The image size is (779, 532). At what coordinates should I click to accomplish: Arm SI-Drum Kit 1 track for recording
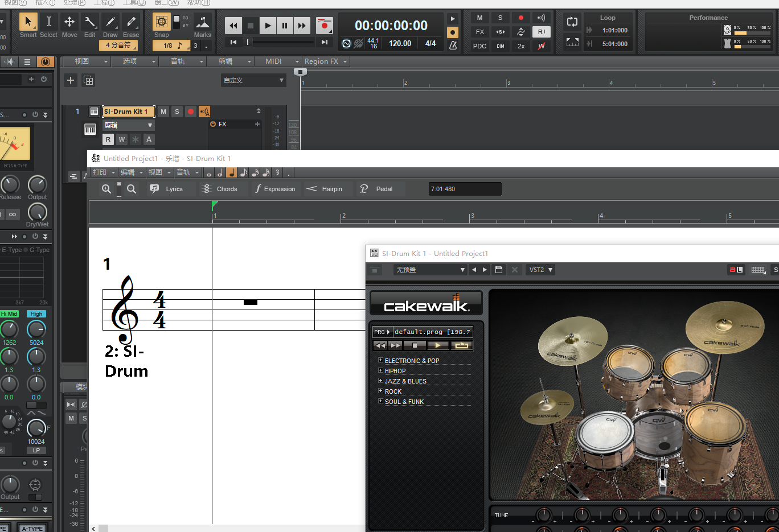pyautogui.click(x=191, y=112)
